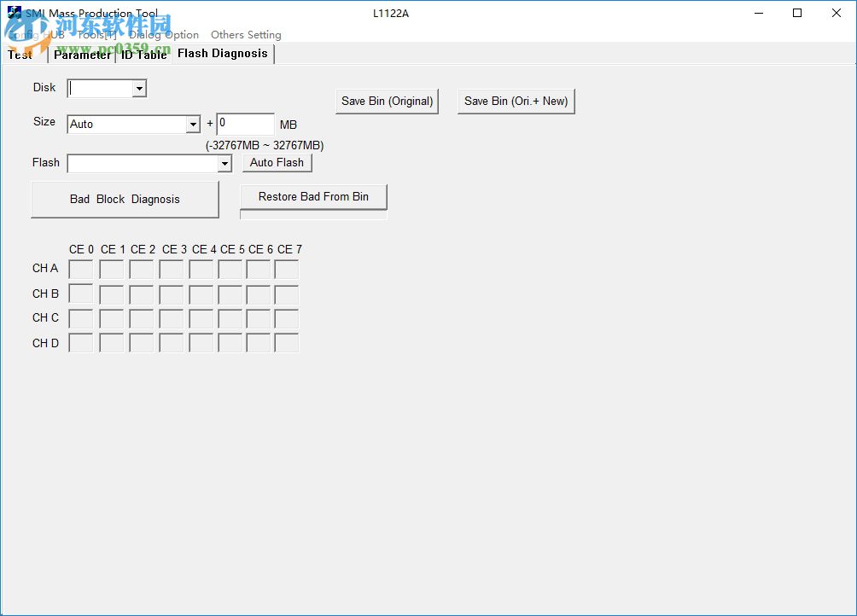Click Restore Bad From Bin button
Viewport: 857px width, 616px height.
click(x=314, y=196)
